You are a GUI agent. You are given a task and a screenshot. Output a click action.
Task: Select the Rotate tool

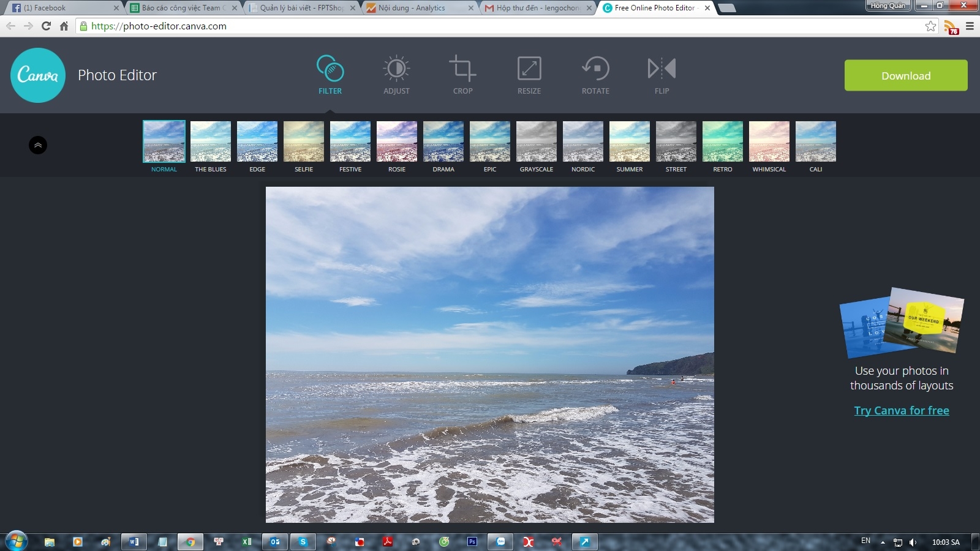click(x=595, y=75)
